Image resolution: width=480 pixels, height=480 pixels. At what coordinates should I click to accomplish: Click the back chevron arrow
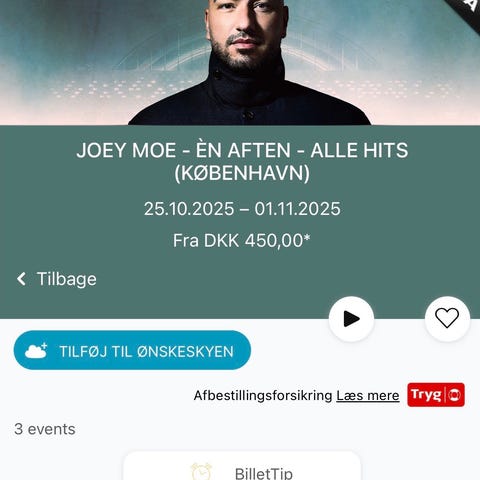[x=21, y=279]
